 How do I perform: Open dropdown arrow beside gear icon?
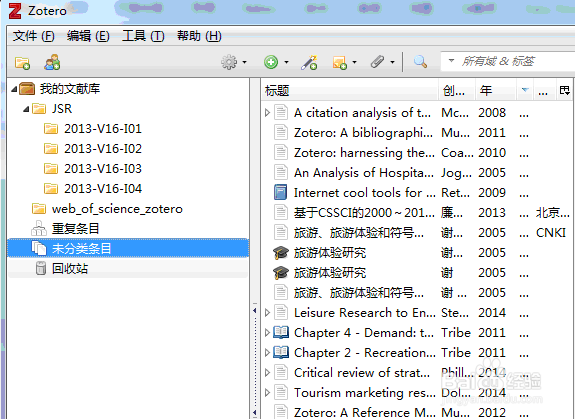[x=244, y=62]
